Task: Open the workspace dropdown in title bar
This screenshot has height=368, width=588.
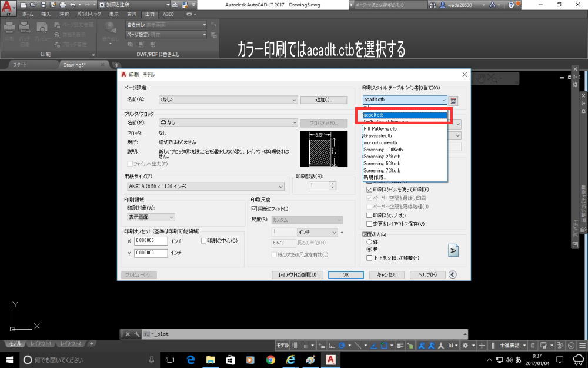Action: pyautogui.click(x=134, y=5)
